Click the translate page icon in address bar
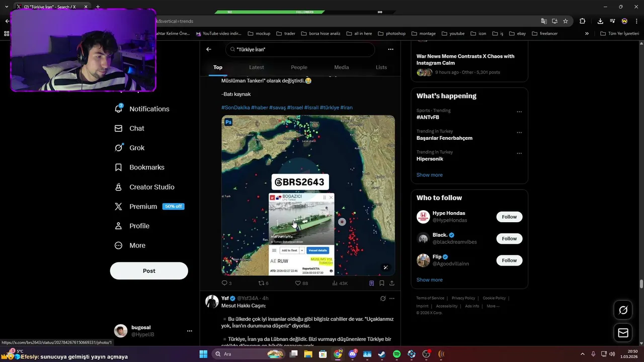The height and width of the screenshot is (362, 644). coord(544,21)
